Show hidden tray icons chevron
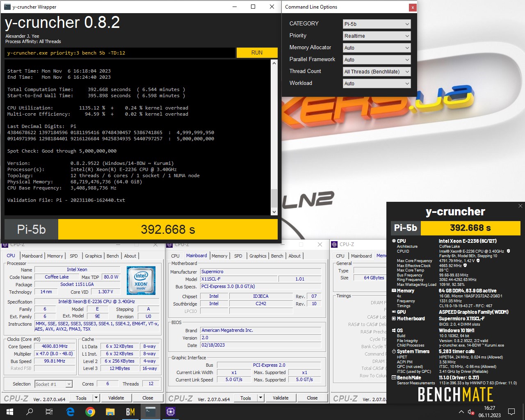525x420 pixels. pos(461,412)
